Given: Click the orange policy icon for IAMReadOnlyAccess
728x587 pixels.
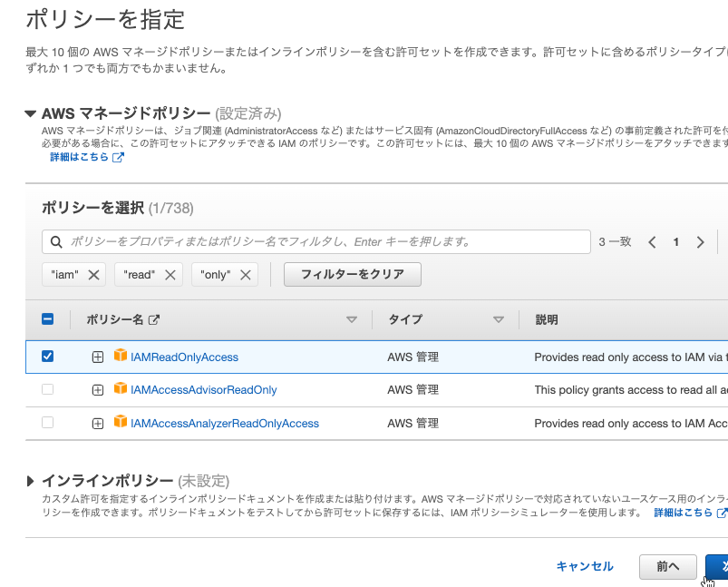Looking at the screenshot, I should (x=121, y=355).
